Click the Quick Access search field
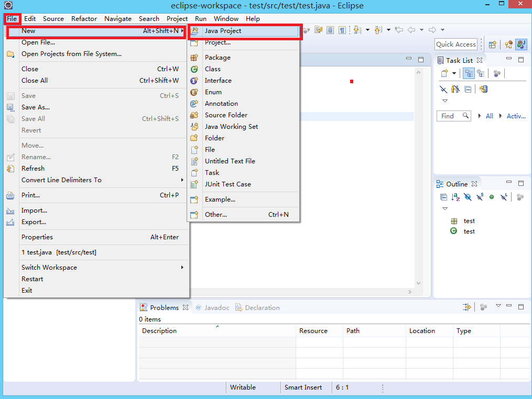 456,45
